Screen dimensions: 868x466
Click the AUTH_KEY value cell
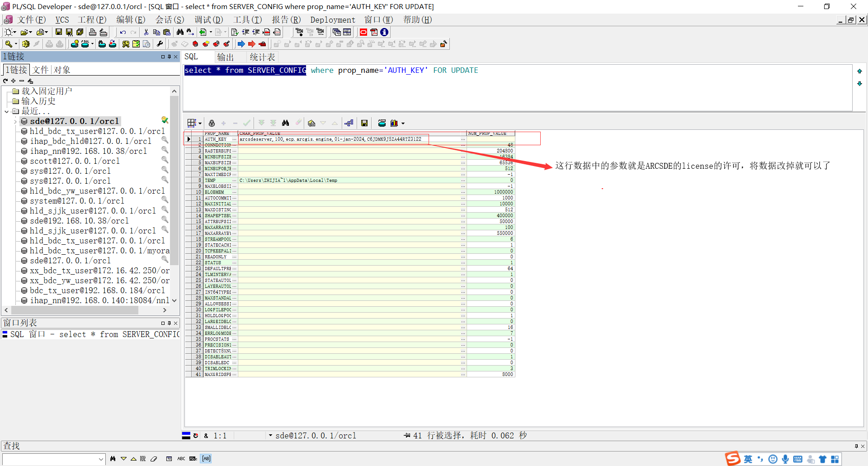352,139
